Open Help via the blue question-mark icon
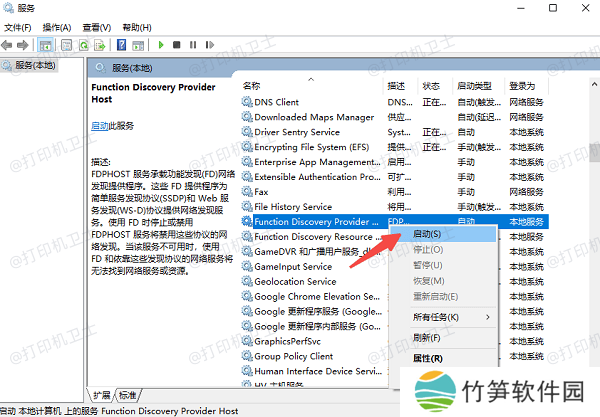This screenshot has height=417, width=600. [x=120, y=45]
